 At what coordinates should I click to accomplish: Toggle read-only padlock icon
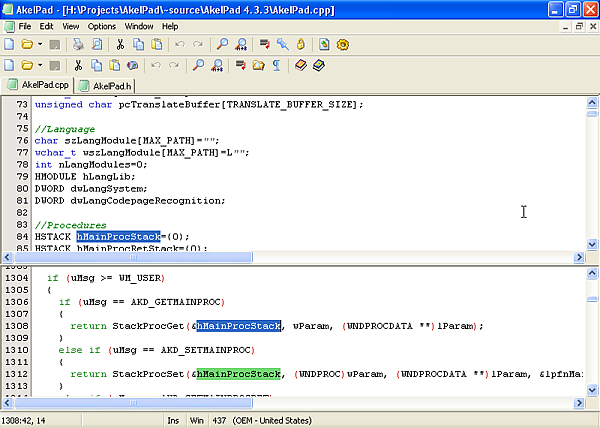click(301, 44)
